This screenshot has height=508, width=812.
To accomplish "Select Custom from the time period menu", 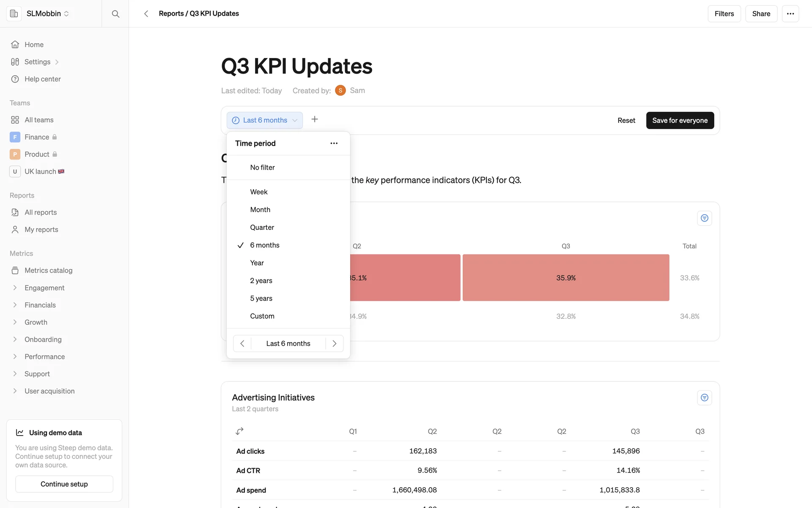I will tap(262, 316).
